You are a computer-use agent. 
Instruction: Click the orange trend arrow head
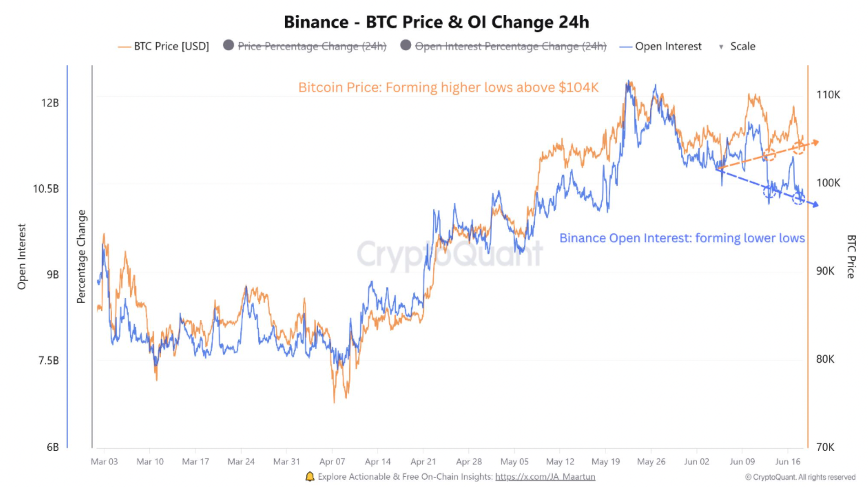815,142
